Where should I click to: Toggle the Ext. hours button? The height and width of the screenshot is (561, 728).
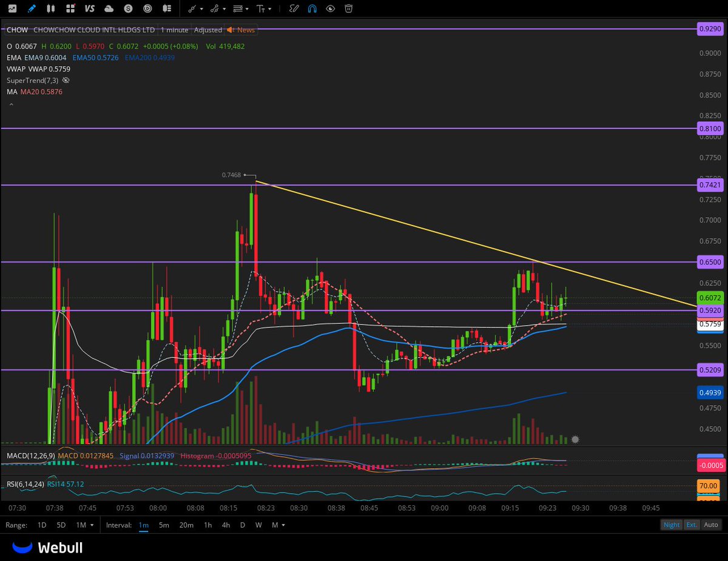coord(691,525)
